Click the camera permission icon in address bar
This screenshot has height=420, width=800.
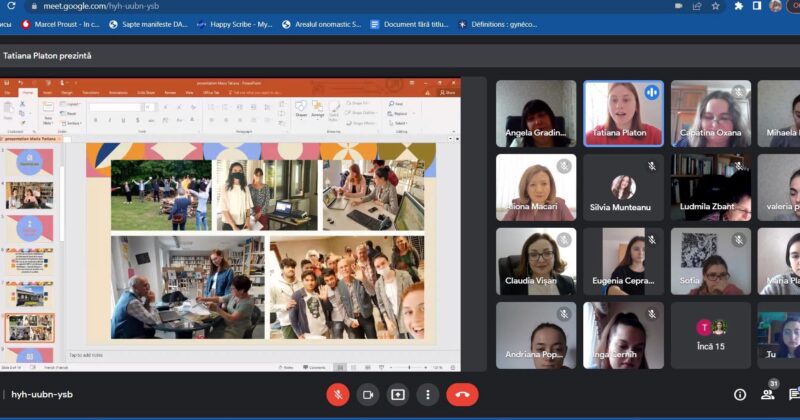[679, 6]
